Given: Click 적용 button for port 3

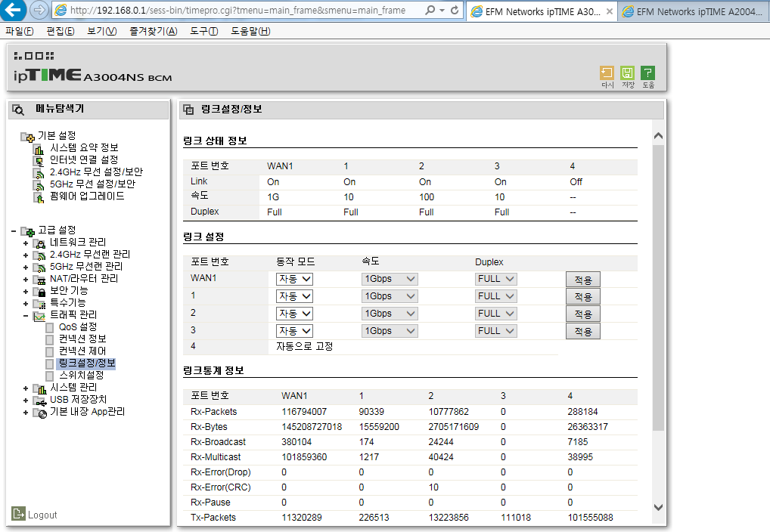Looking at the screenshot, I should 583,331.
